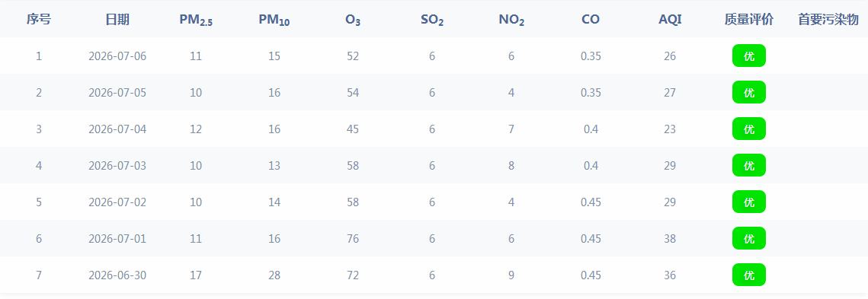Click the O3 column header

[353, 21]
